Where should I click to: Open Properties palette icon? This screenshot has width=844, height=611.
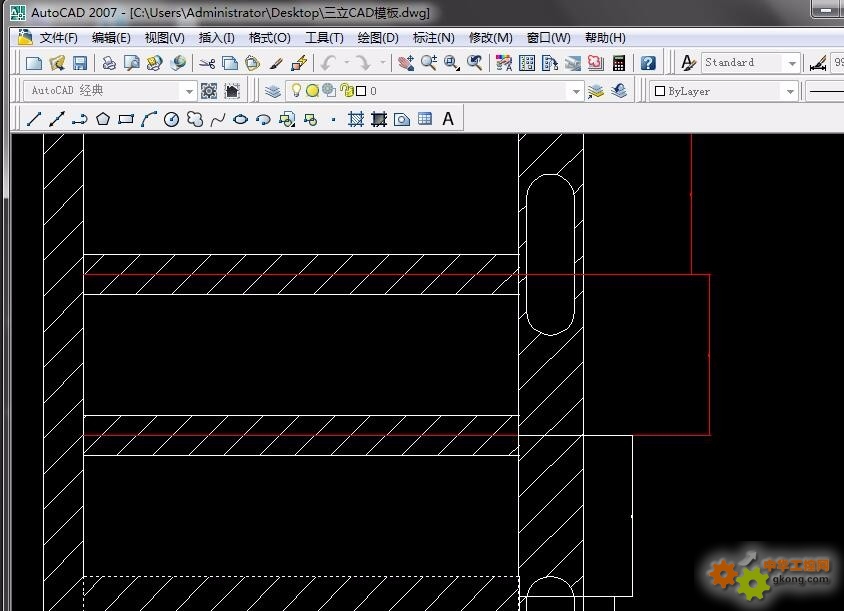[x=504, y=64]
